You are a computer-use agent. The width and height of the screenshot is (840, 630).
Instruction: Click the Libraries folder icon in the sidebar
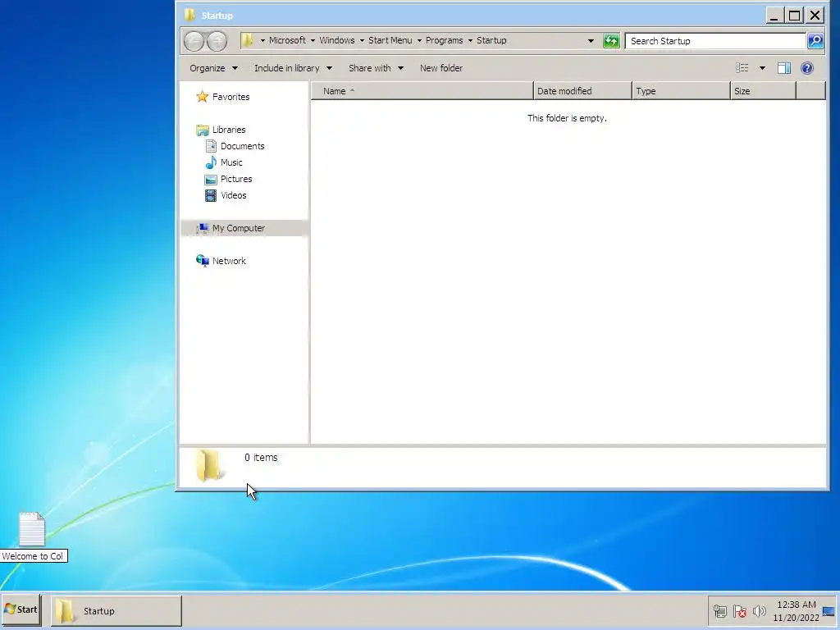pyautogui.click(x=203, y=130)
